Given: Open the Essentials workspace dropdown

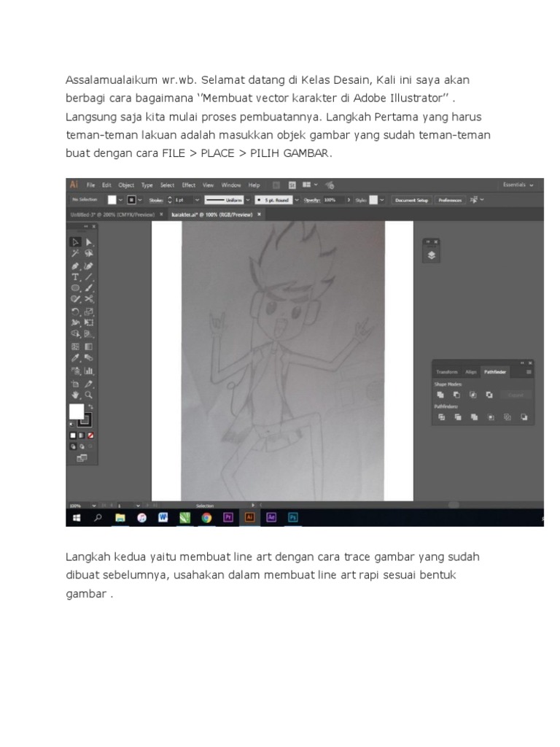Looking at the screenshot, I should pos(518,185).
